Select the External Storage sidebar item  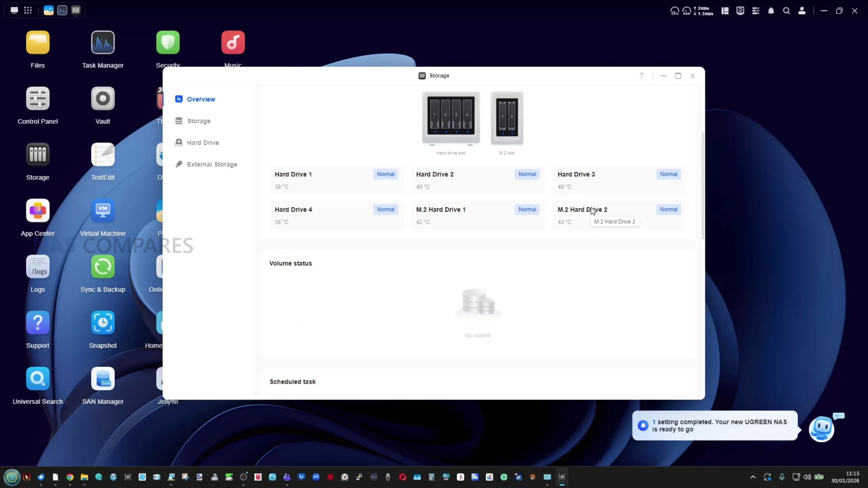[212, 164]
